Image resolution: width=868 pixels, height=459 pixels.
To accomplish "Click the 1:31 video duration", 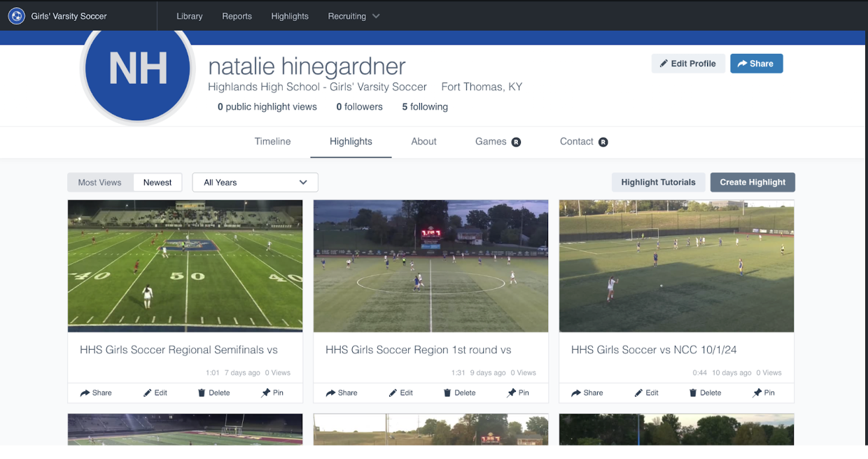I will (x=458, y=373).
